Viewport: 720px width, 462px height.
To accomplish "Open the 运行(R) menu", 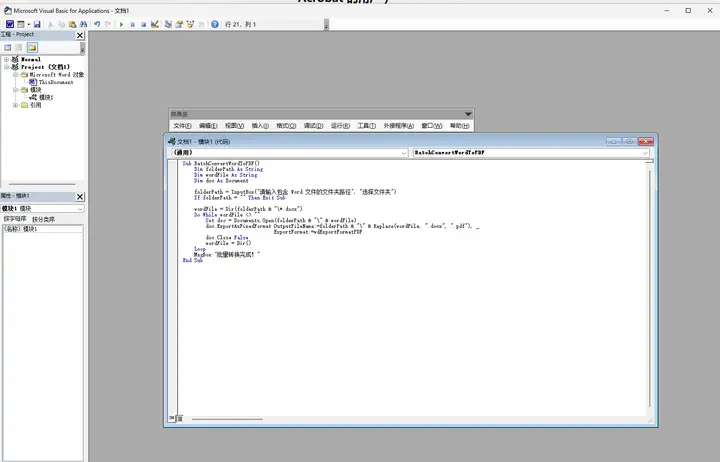I will tap(340, 126).
